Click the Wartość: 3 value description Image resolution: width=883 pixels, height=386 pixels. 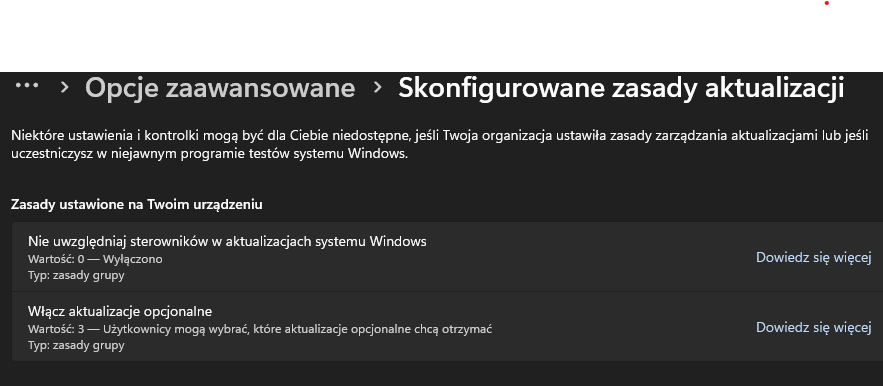point(260,329)
